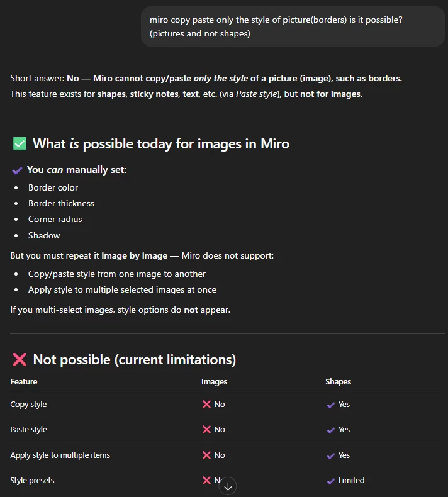Click 'Apply style to multiple selected images at once'
The image size is (448, 497).
pyautogui.click(x=123, y=289)
